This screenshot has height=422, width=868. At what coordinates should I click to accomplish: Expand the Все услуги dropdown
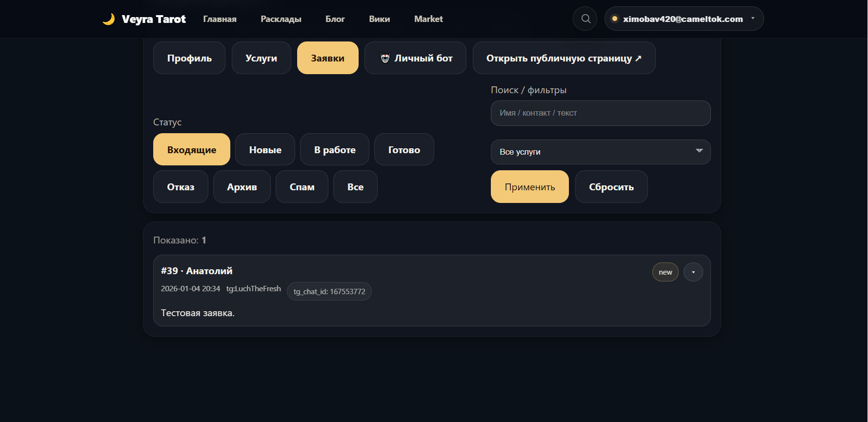point(601,152)
